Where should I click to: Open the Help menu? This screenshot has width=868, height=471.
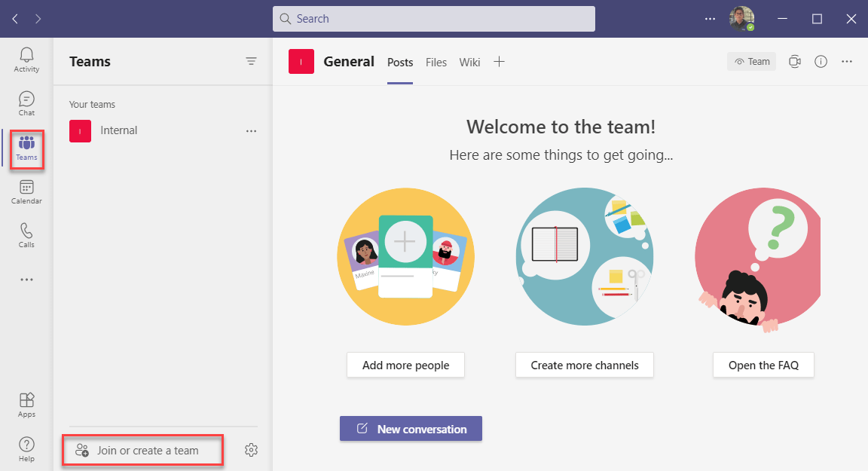[26, 449]
